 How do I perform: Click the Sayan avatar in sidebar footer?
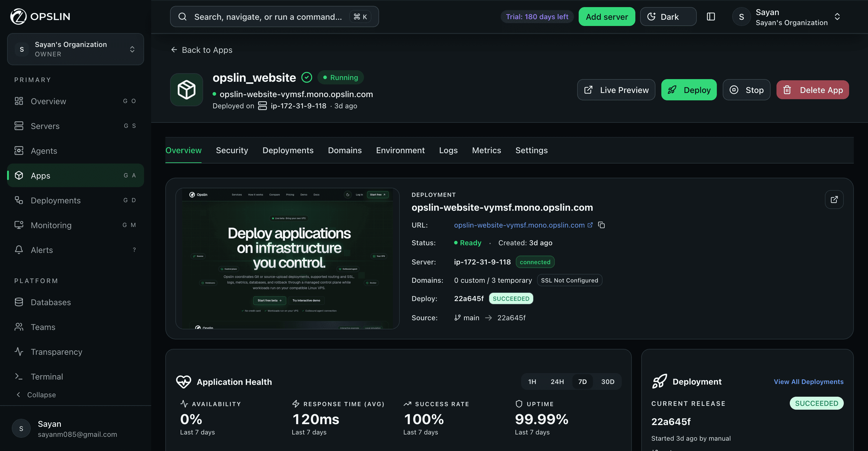(21, 429)
